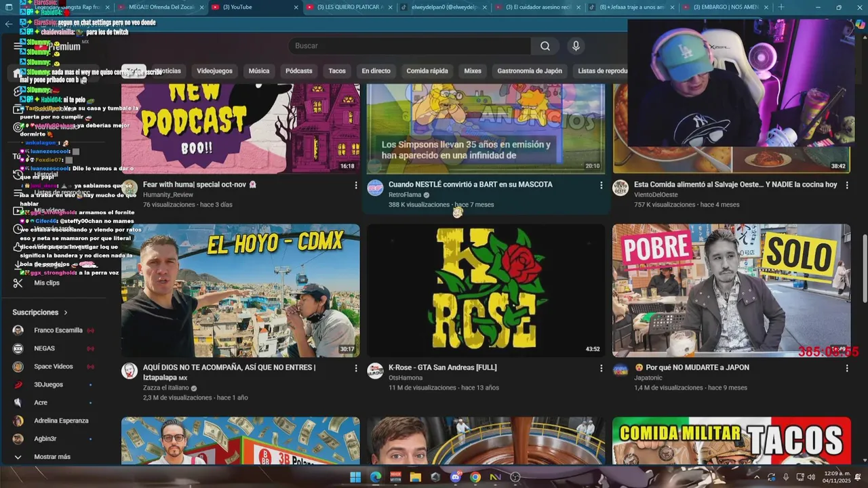Launch Microsoft Edge from the taskbar
The image size is (868, 488).
click(376, 477)
